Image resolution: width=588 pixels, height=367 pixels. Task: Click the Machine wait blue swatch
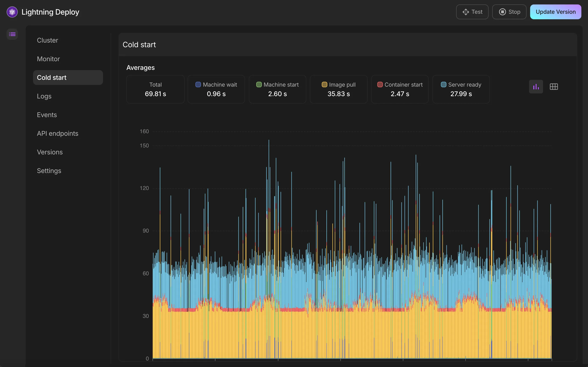coord(198,84)
